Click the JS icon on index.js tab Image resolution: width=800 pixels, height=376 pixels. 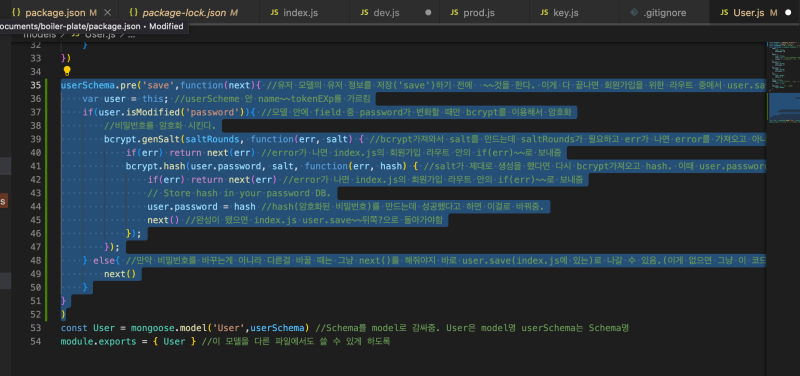coord(274,12)
